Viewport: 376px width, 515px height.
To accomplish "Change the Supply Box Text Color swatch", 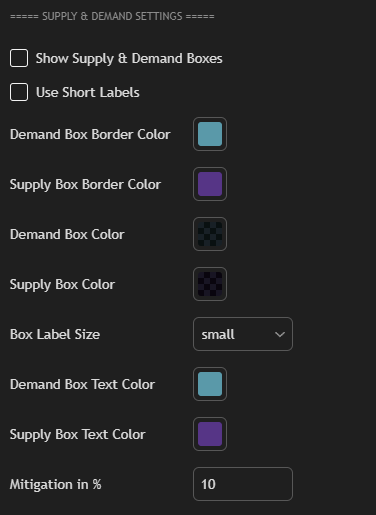I will coord(210,434).
